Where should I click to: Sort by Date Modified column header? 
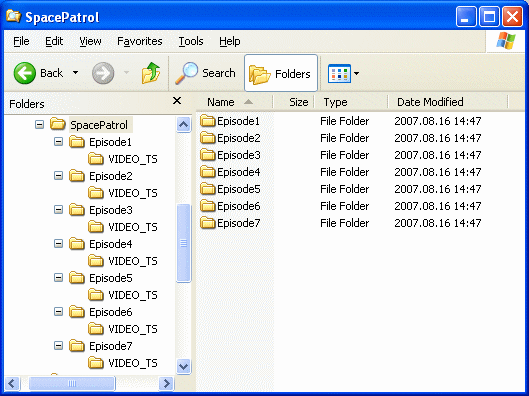tap(448, 102)
